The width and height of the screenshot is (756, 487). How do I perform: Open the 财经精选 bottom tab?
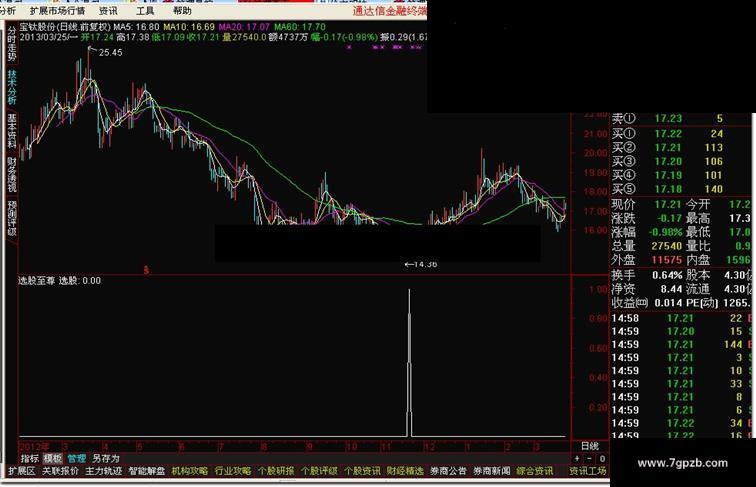405,471
